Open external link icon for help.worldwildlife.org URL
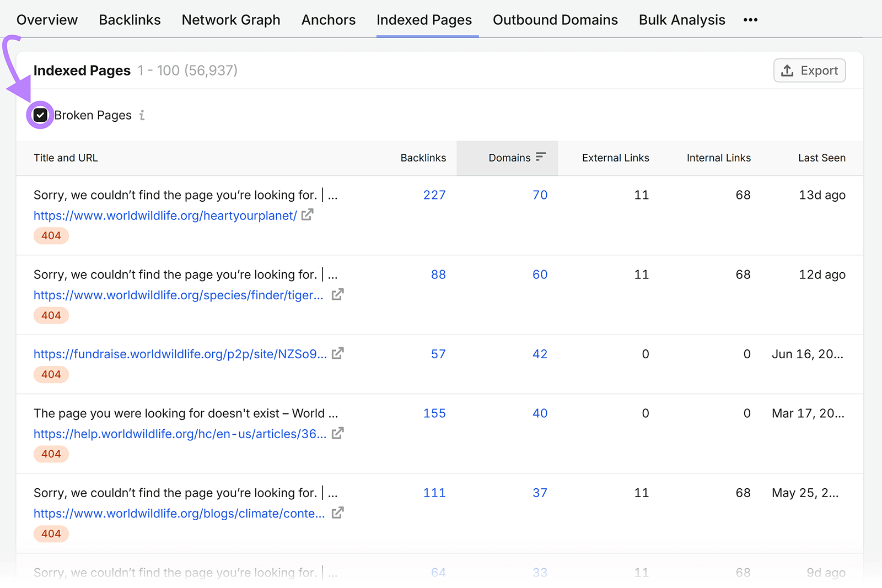The image size is (882, 588). (x=338, y=434)
